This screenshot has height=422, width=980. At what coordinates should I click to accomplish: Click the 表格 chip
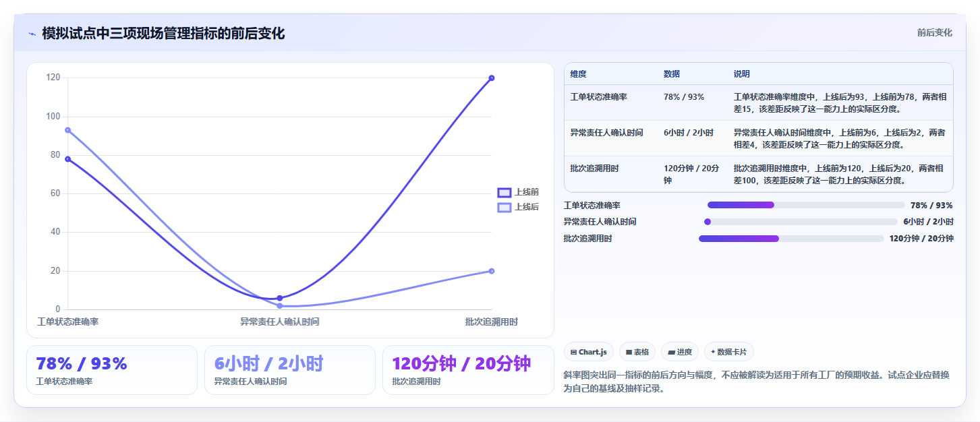(637, 352)
